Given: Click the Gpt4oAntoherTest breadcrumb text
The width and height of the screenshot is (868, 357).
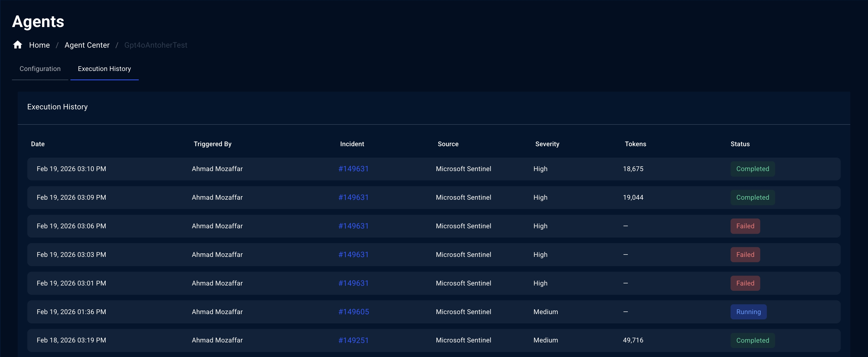Looking at the screenshot, I should click(156, 45).
